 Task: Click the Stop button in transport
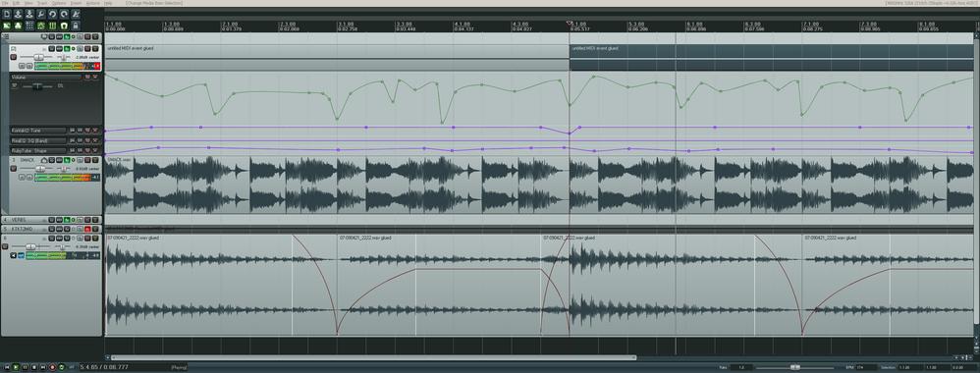pos(34,367)
